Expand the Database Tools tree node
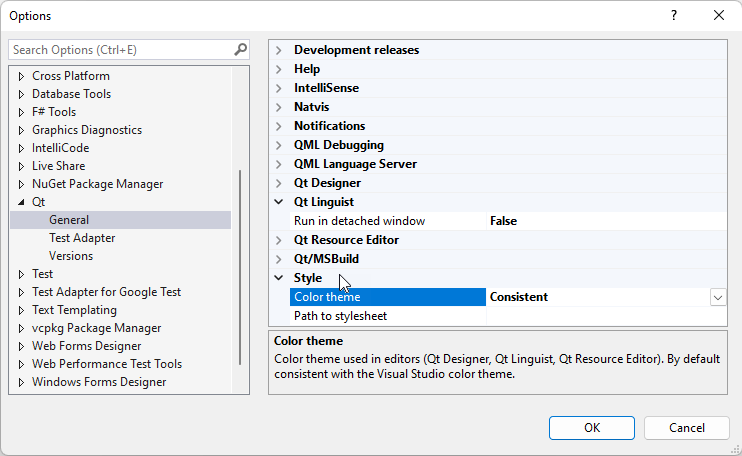 pyautogui.click(x=21, y=94)
